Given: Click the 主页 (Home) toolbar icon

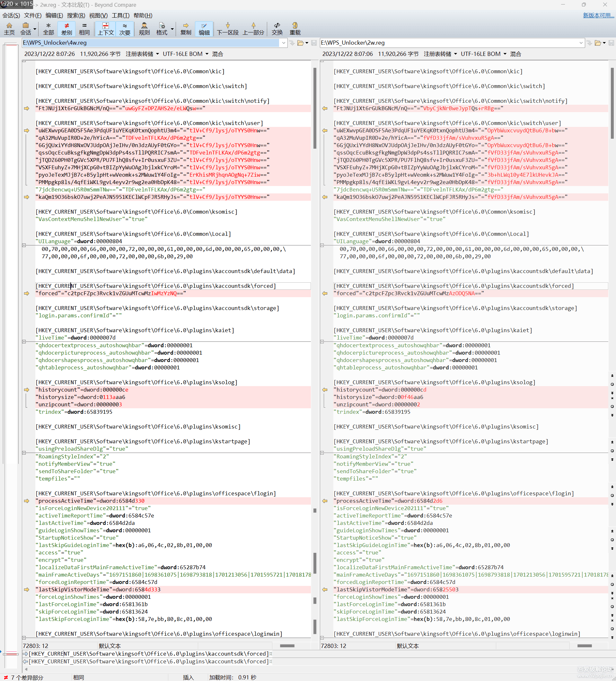Looking at the screenshot, I should (x=9, y=29).
